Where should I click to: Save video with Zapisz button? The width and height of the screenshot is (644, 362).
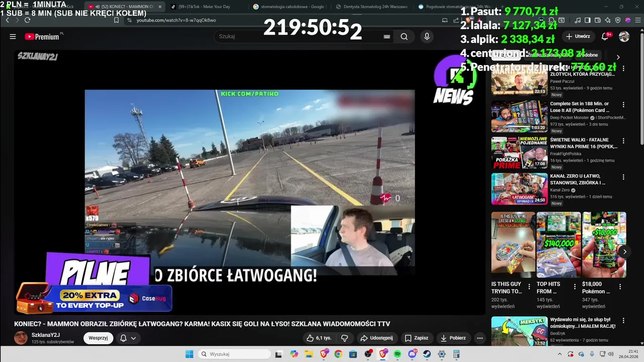pyautogui.click(x=417, y=338)
